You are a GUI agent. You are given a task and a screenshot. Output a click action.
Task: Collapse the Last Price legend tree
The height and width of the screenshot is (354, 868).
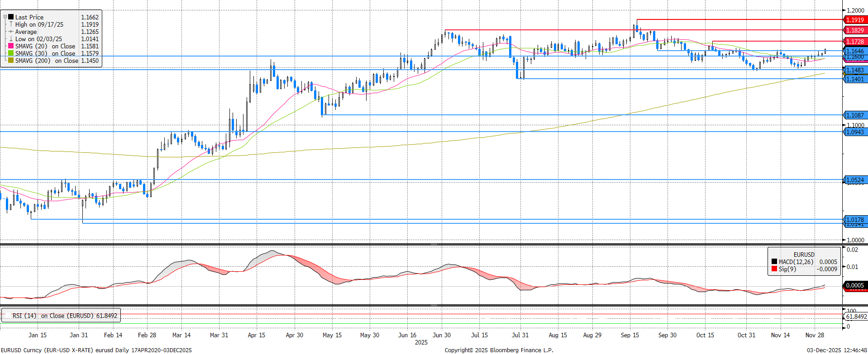pos(5,17)
